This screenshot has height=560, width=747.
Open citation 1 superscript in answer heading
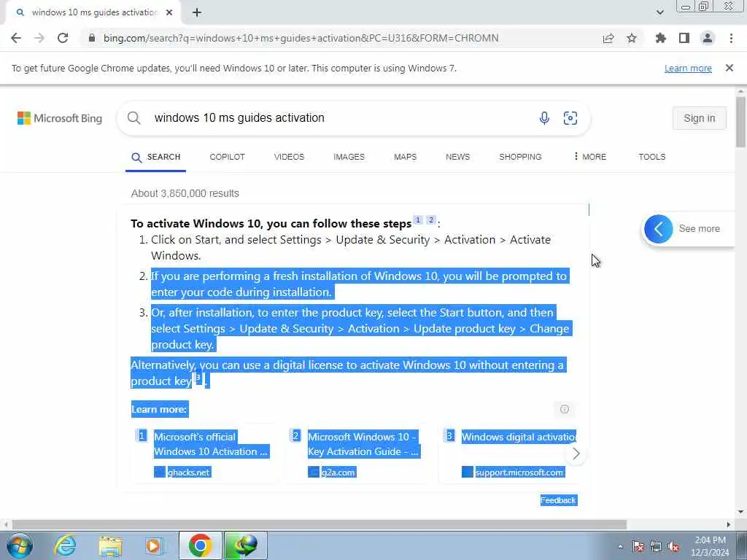tap(418, 220)
